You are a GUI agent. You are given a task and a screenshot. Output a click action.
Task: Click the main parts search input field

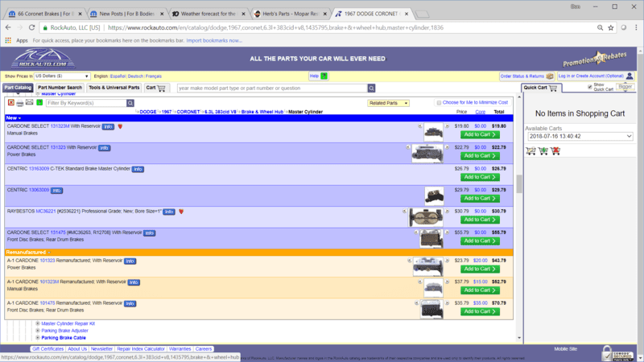point(272,88)
